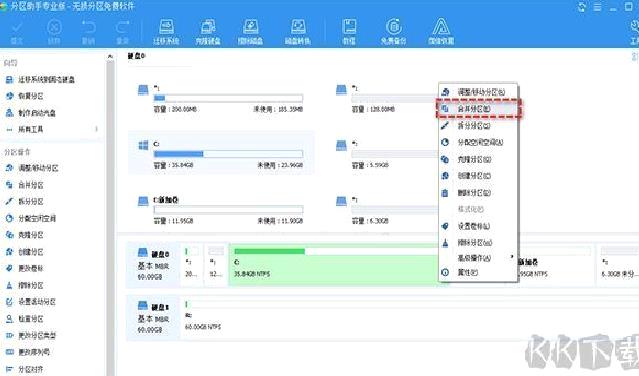Viewport: 639px width, 376px height.
Task: Open the hamburger menu icon in title bar
Action: pyautogui.click(x=597, y=7)
